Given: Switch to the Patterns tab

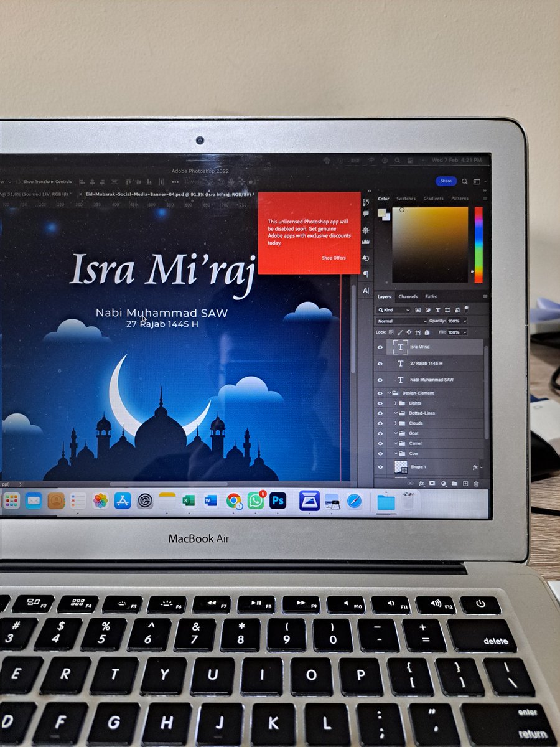Looking at the screenshot, I should click(x=460, y=199).
